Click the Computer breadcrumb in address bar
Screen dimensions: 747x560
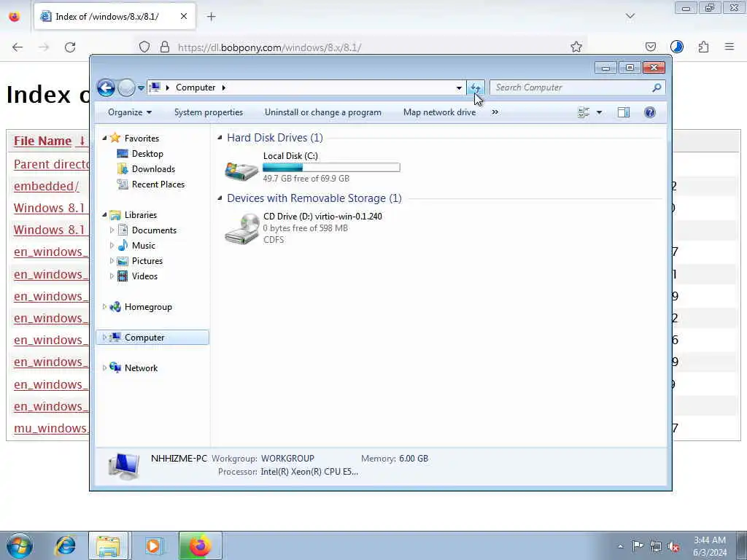pos(196,87)
